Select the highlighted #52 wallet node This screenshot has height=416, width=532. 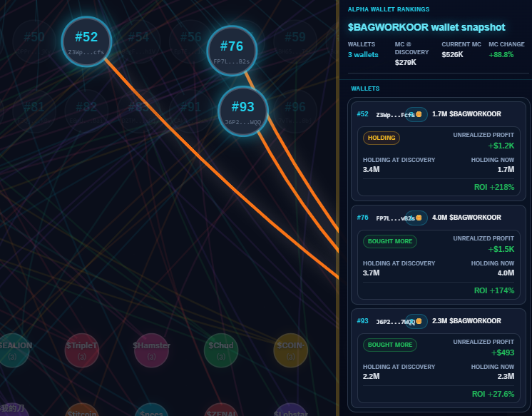point(86,41)
